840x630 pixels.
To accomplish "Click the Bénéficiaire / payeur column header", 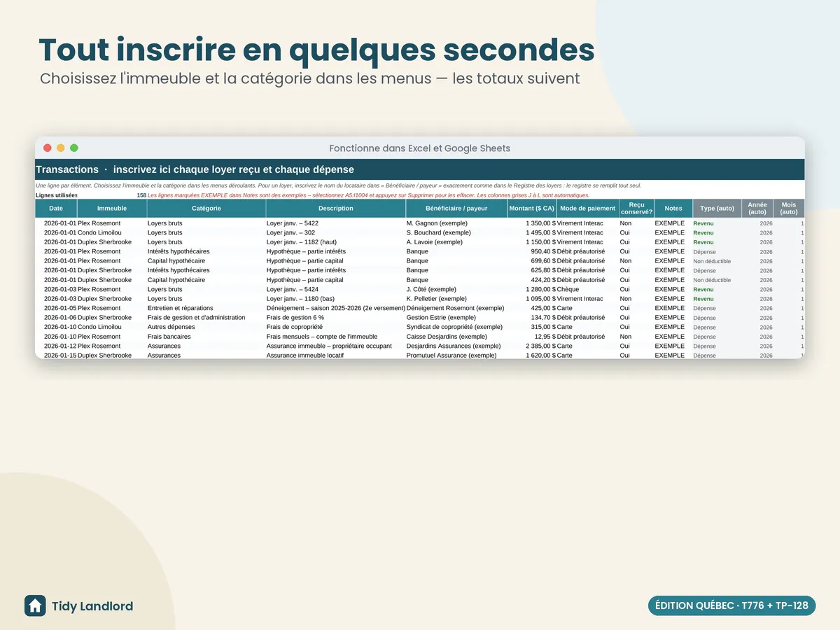I will [456, 209].
